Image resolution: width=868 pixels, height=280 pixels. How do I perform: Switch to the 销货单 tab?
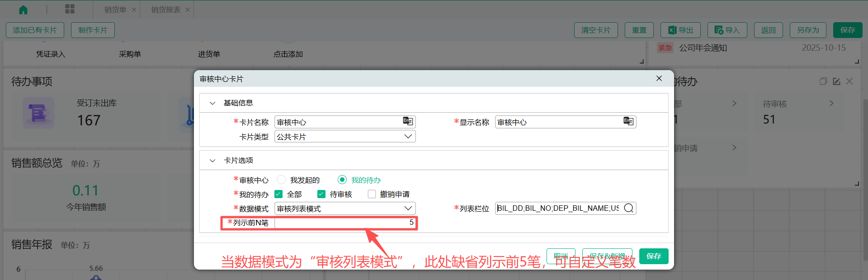pyautogui.click(x=115, y=9)
